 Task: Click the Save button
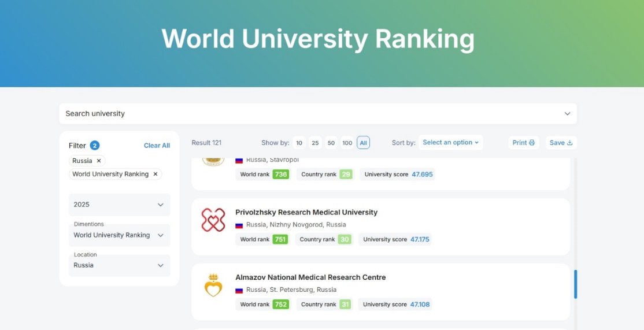(x=561, y=142)
